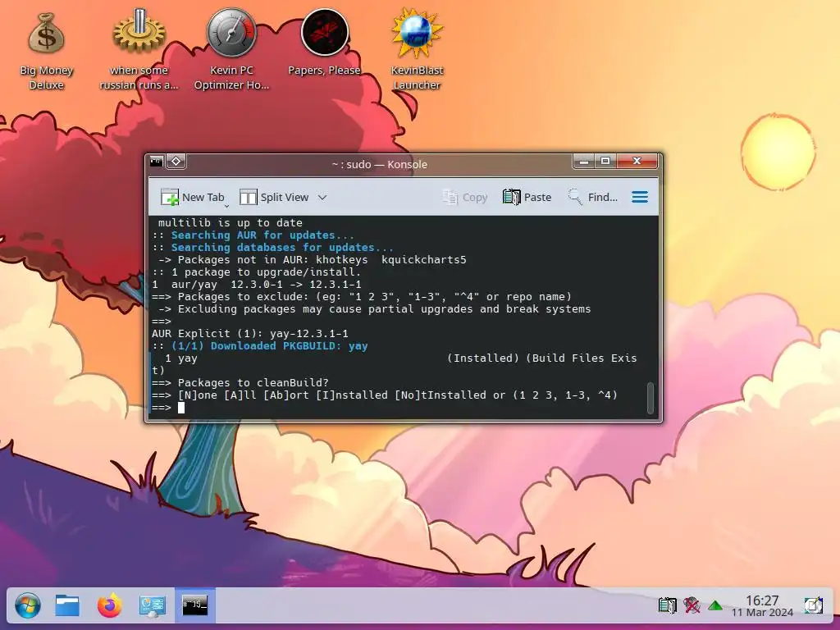Viewport: 840px width, 630px height.
Task: Open the Konsole hamburger menu
Action: pos(640,197)
